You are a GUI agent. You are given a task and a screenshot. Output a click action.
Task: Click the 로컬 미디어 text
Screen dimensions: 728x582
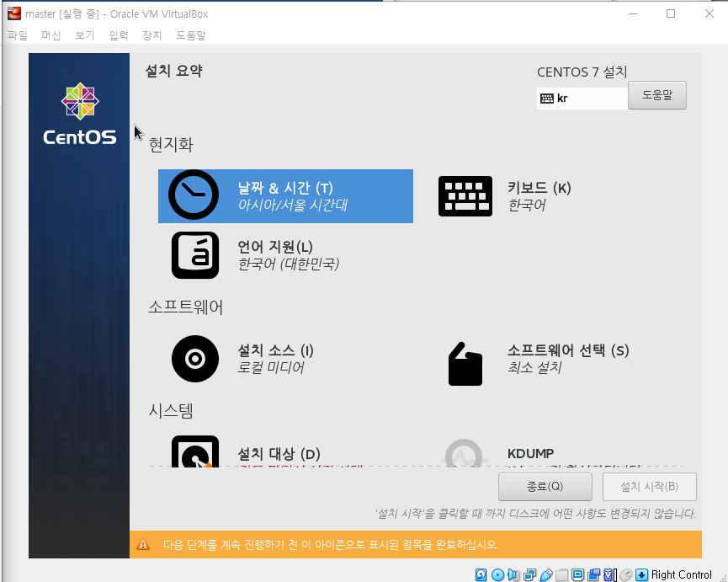[271, 367]
